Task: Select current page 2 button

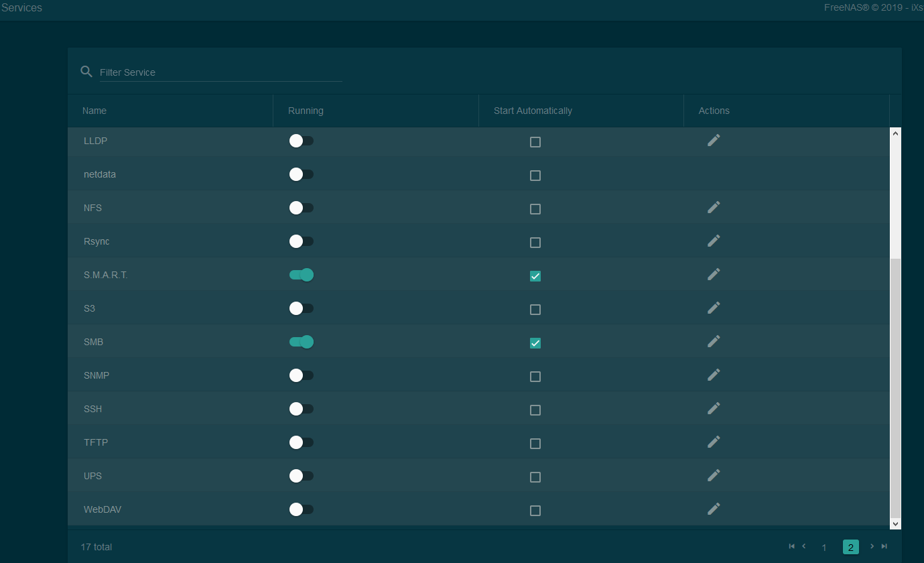Action: [x=851, y=547]
